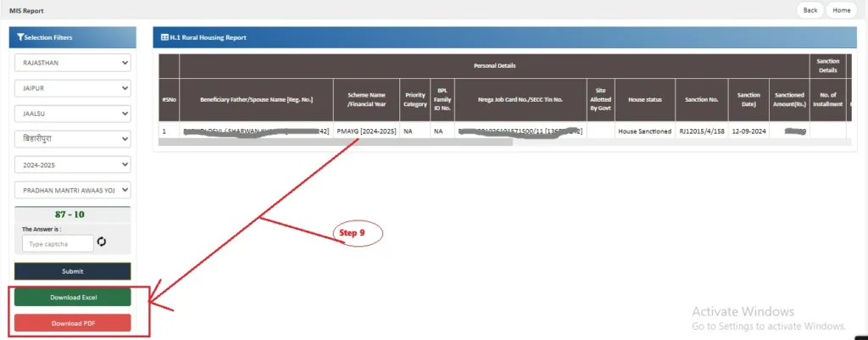The image size is (868, 340).
Task: Click the #SNo column header
Action: 169,100
